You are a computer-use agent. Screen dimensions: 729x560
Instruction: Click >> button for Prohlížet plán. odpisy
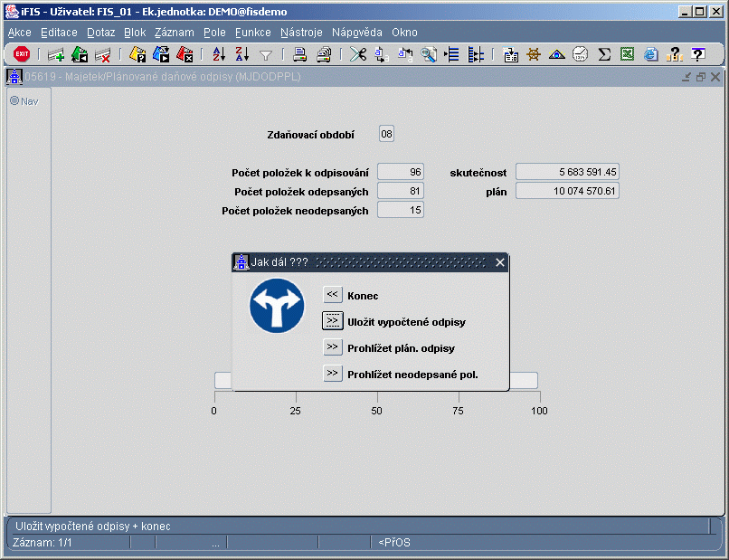333,347
